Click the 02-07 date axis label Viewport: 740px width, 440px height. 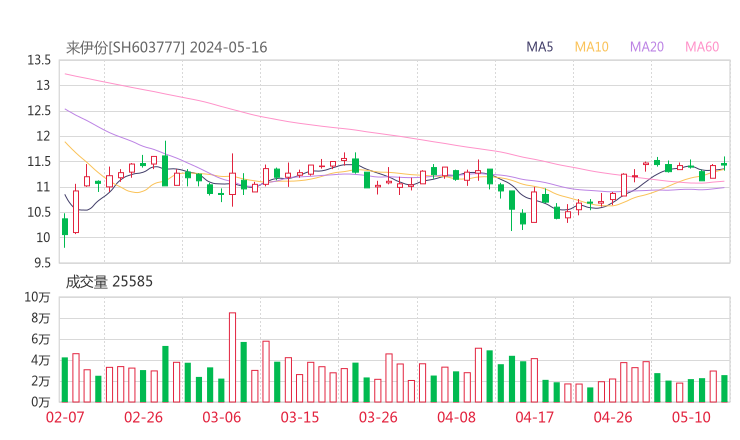click(x=65, y=417)
